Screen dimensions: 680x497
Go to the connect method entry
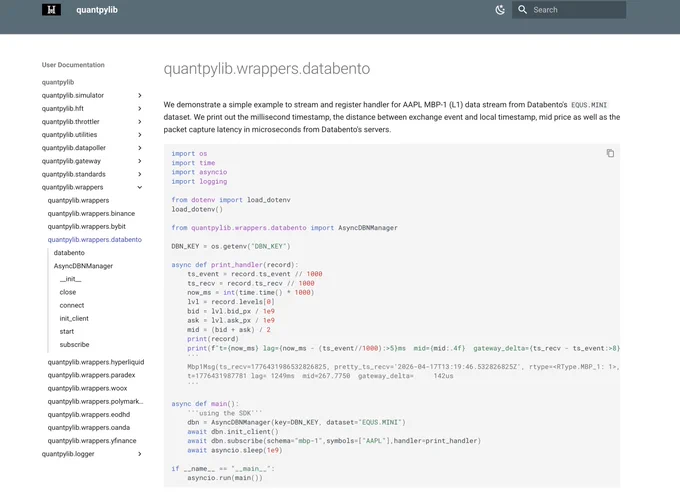(72, 305)
